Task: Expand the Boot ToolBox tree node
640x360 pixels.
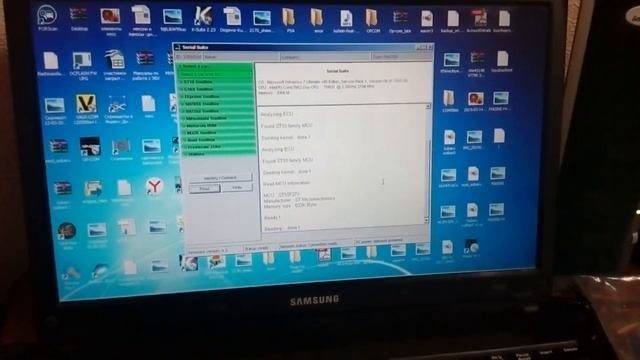Action: [x=184, y=140]
